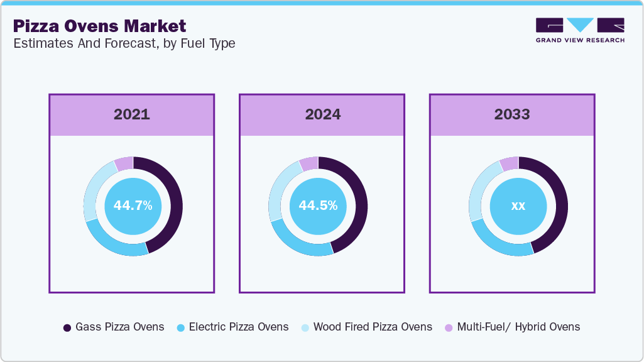644x362 pixels.
Task: Click the 44.5% value in the 2024 donut
Action: 318,205
